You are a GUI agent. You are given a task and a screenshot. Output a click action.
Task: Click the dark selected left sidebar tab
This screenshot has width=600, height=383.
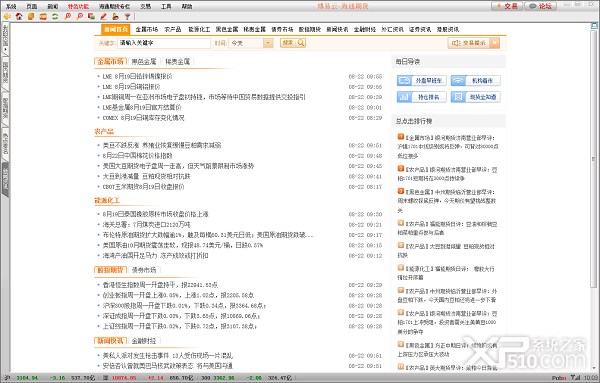pos(5,180)
